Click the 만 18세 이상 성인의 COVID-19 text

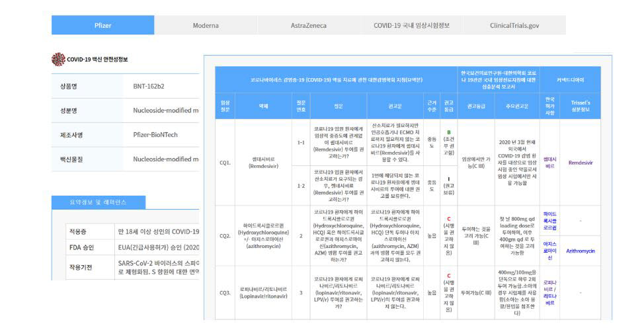click(x=158, y=231)
